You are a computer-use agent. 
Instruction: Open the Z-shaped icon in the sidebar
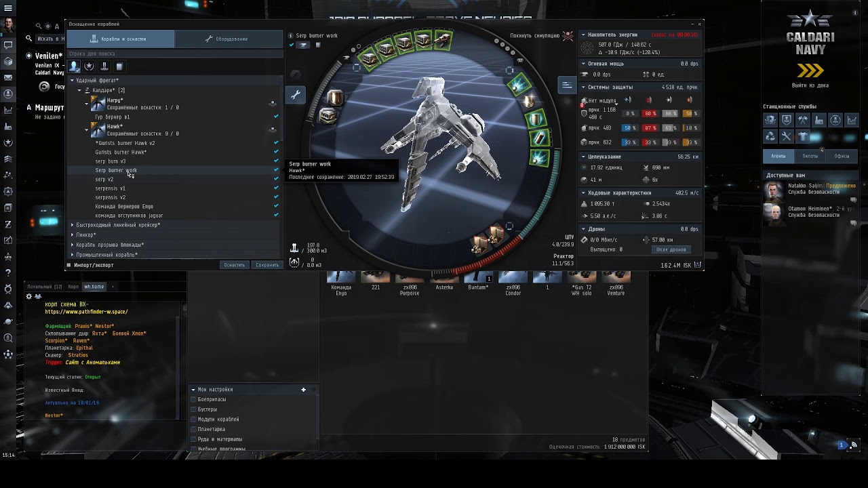8,224
